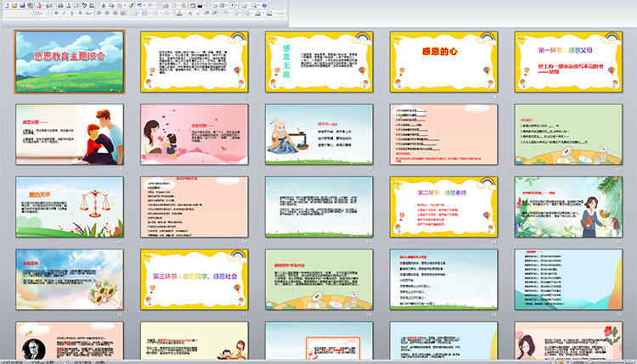Select slide with black-and-white portrait photo

click(x=70, y=340)
